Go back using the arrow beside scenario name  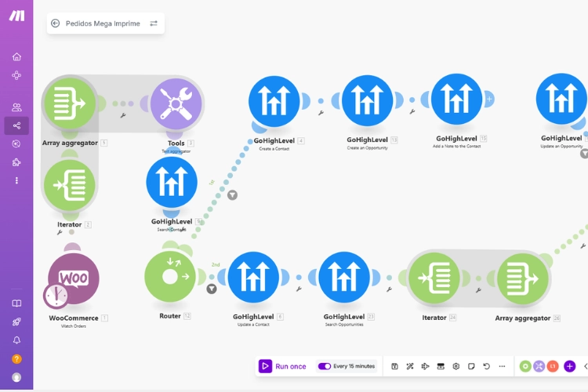tap(55, 24)
